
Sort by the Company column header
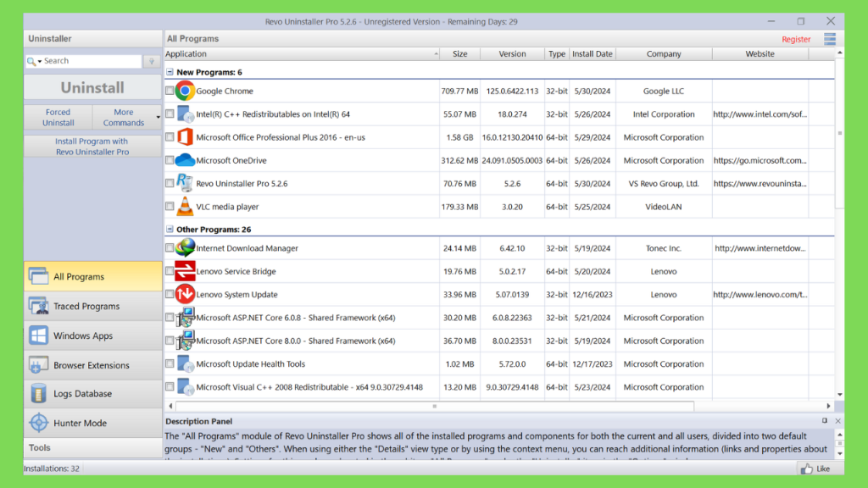(x=664, y=53)
